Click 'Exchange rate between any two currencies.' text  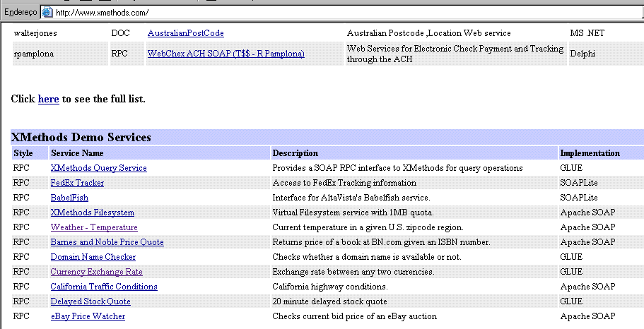coord(353,272)
